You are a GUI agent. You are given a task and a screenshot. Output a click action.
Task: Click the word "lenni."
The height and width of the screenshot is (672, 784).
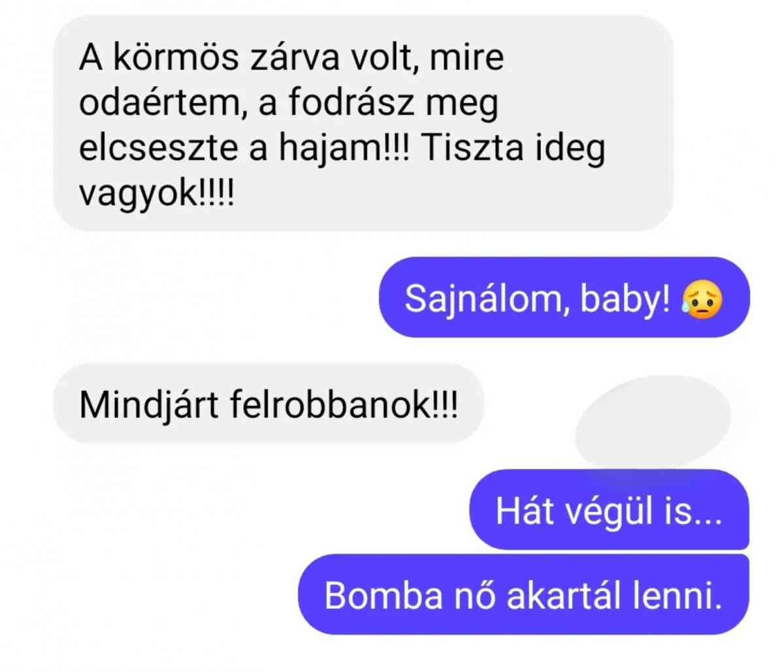tap(683, 596)
